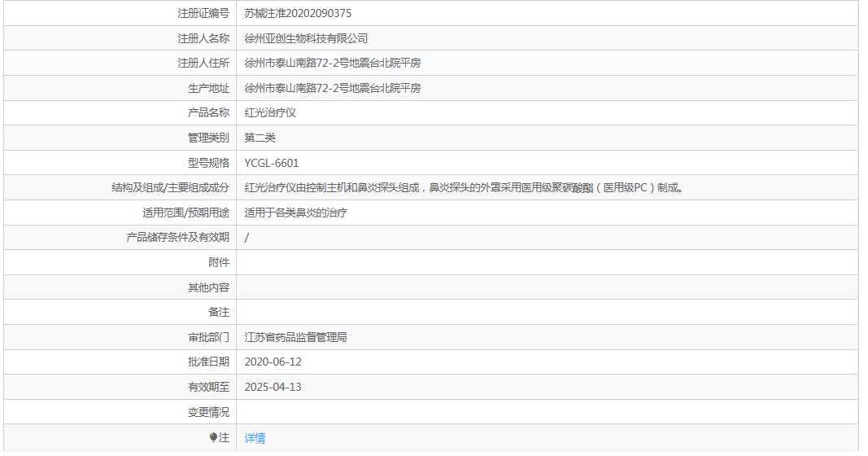The width and height of the screenshot is (868, 456).
Task: Click the address value in 生产地址 row
Action: click(333, 88)
